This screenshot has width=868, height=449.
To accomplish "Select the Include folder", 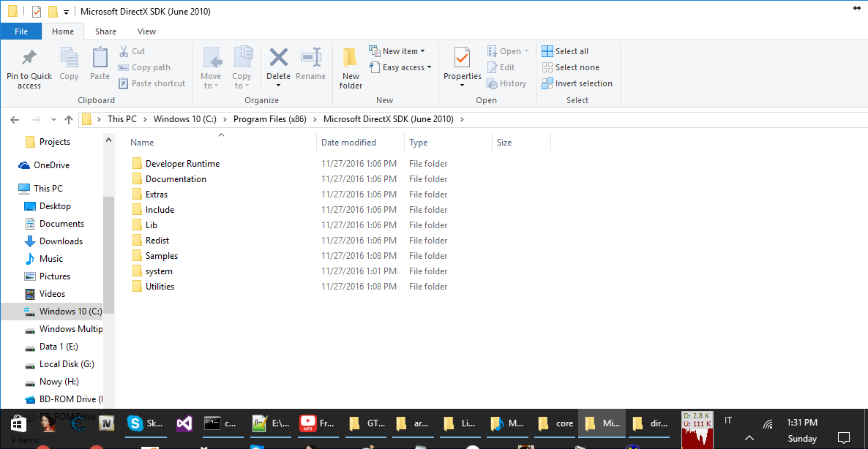I will (160, 210).
